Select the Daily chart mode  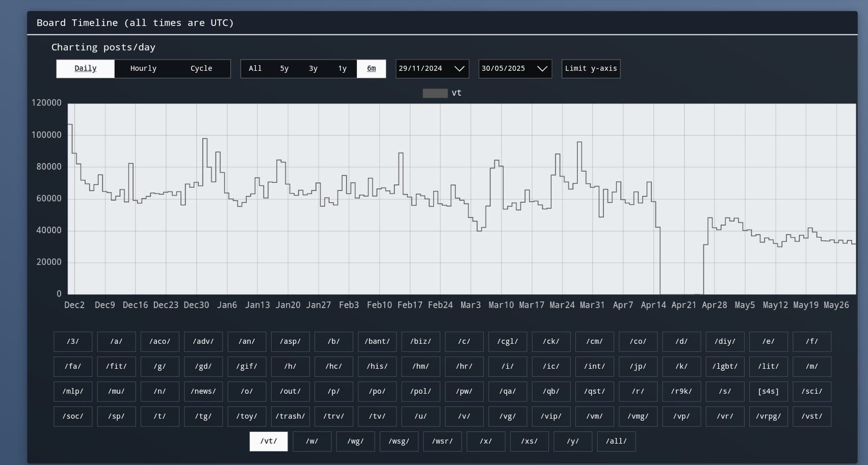click(86, 69)
